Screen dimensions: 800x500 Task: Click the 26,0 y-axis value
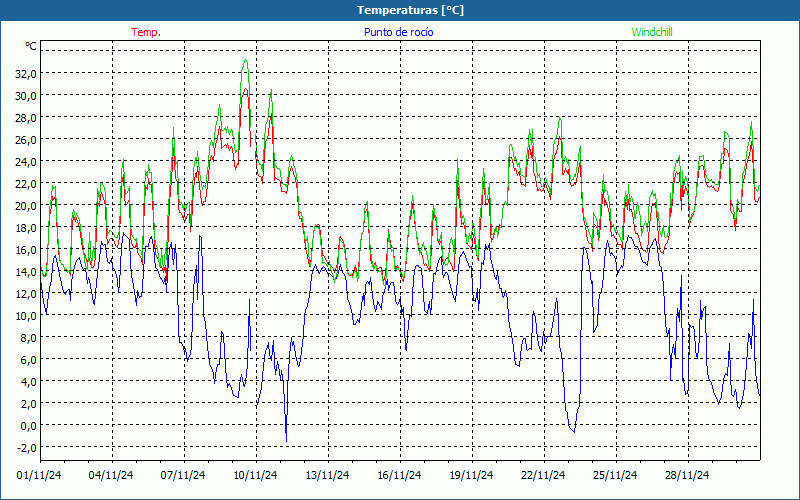pyautogui.click(x=26, y=140)
